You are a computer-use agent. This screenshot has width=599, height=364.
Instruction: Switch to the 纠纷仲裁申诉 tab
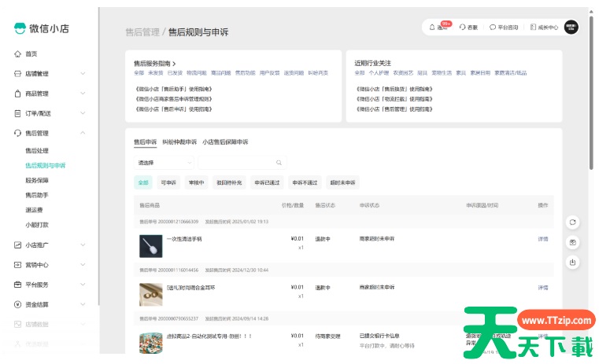tap(179, 142)
